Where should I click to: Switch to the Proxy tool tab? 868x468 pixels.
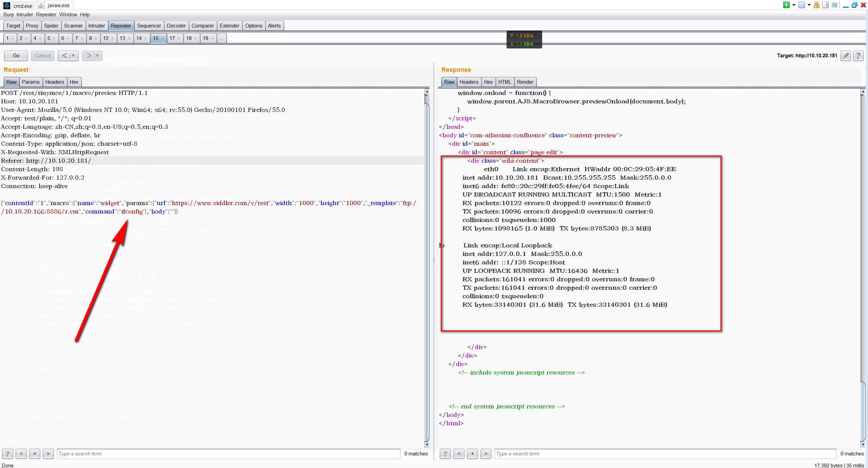(x=32, y=26)
